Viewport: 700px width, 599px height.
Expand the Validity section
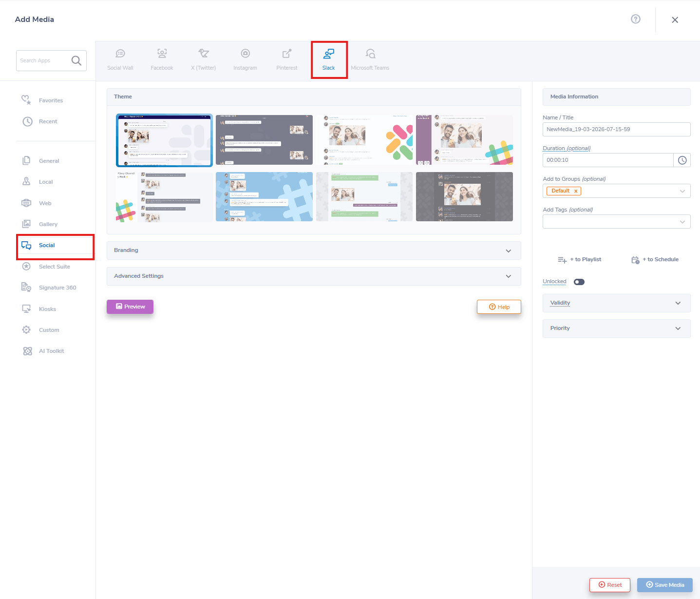[616, 303]
